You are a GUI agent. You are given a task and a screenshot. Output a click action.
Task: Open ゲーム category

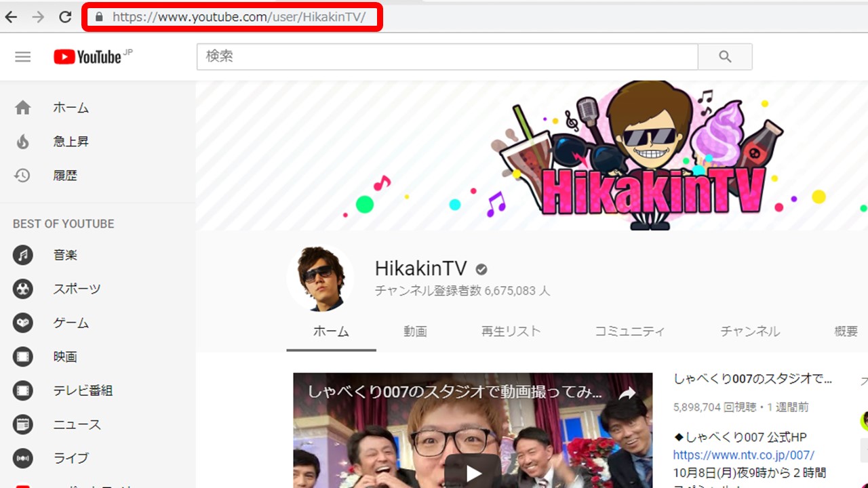[71, 323]
